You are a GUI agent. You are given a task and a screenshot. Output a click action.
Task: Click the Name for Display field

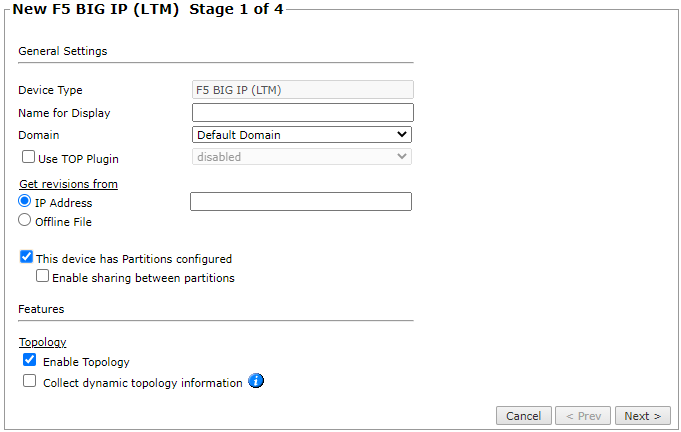point(301,112)
